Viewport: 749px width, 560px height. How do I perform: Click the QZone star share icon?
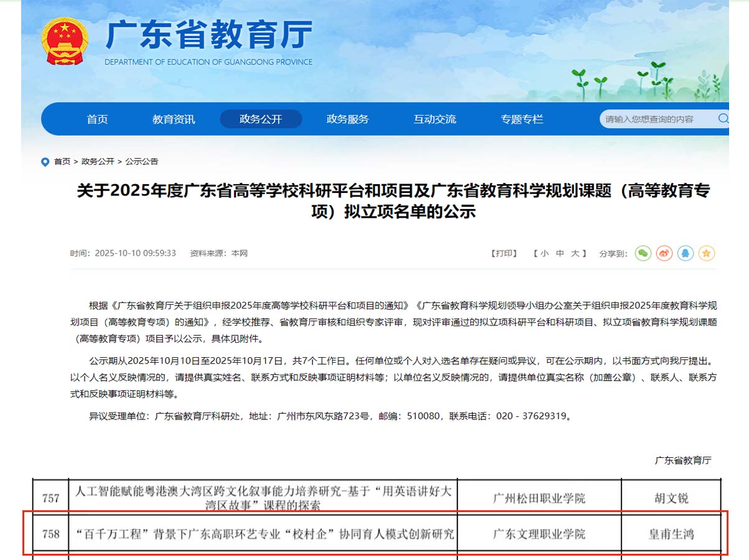707,253
